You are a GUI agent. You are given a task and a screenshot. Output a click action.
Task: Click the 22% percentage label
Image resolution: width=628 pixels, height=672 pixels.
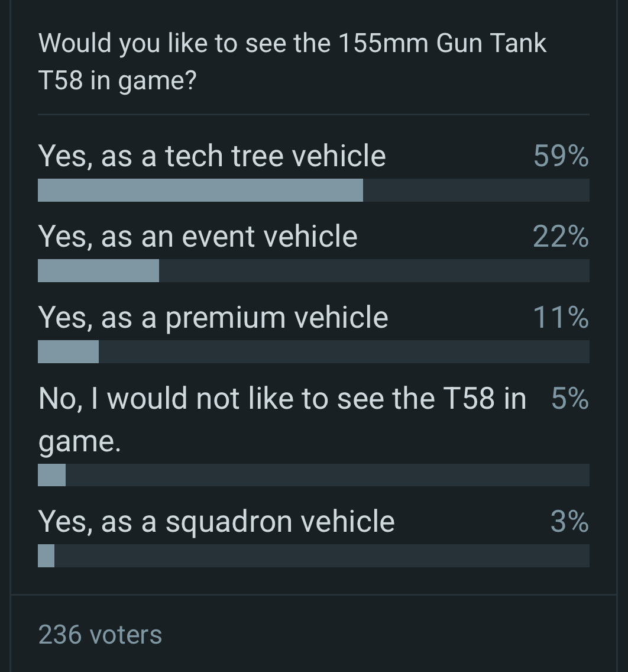pos(561,236)
